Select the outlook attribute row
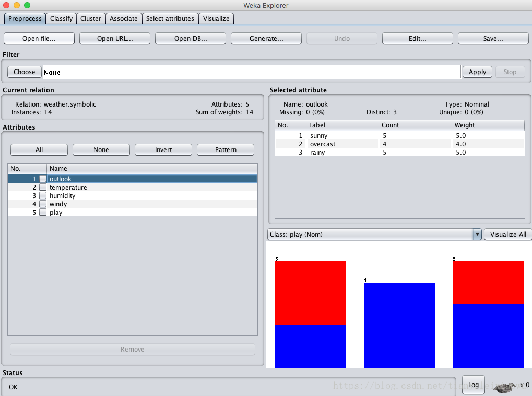 pos(132,179)
